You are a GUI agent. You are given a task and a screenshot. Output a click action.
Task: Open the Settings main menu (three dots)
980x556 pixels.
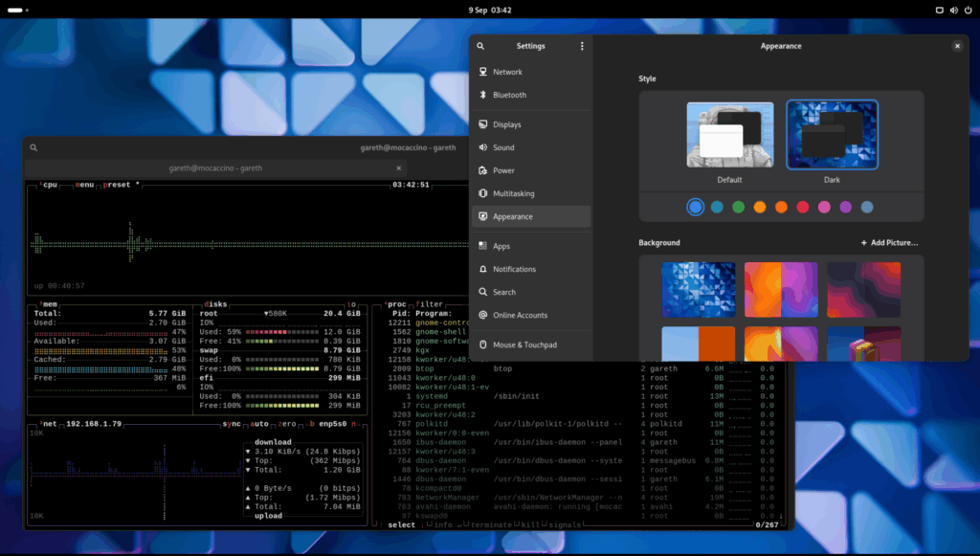coord(581,46)
